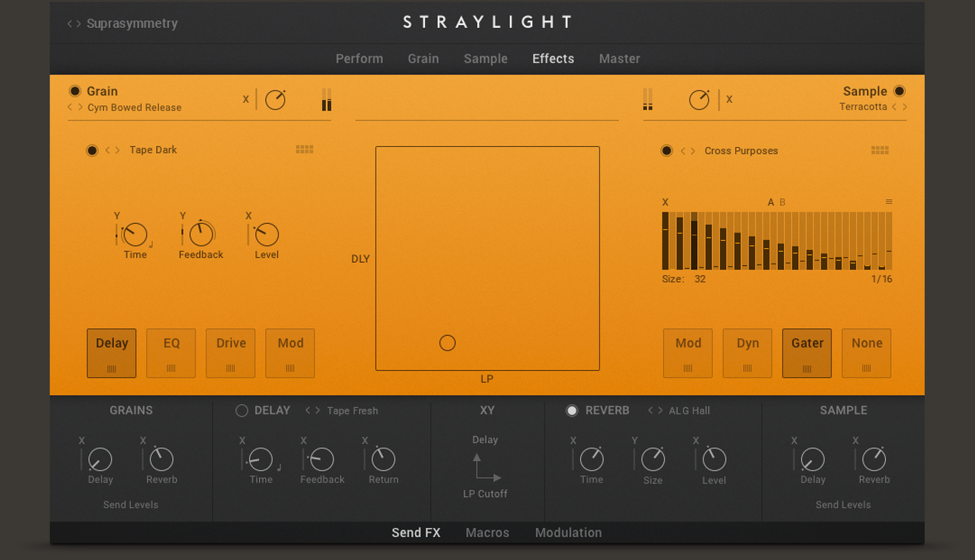Select next ALG Hall reverb preset arrow
The height and width of the screenshot is (560, 975).
coord(660,411)
